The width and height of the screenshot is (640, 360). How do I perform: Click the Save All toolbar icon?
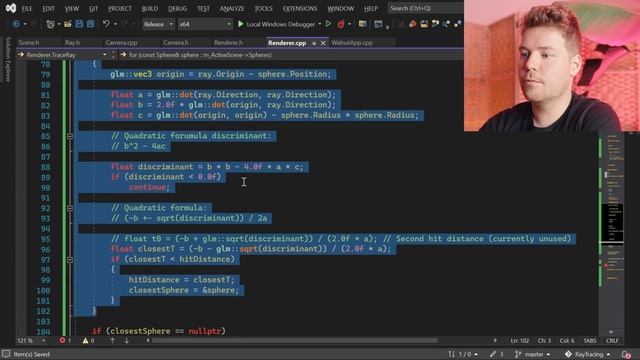click(90, 24)
